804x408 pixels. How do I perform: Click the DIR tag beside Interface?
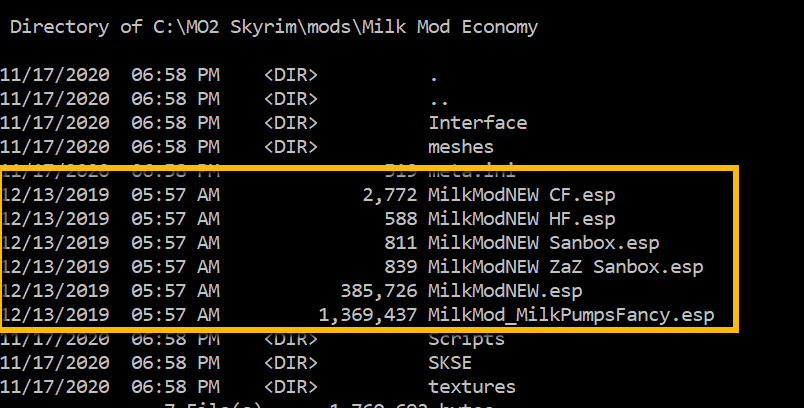pyautogui.click(x=291, y=123)
